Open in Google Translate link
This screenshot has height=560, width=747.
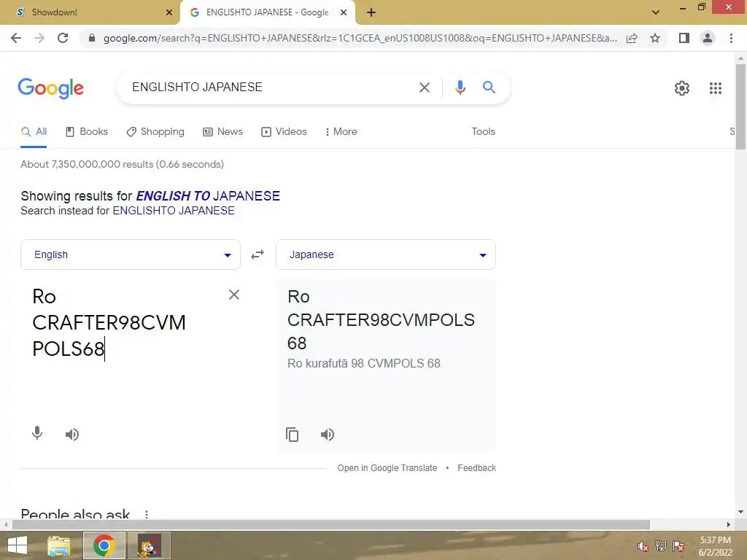387,468
